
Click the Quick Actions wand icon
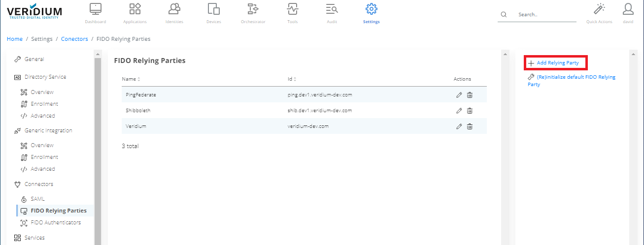[x=599, y=9]
